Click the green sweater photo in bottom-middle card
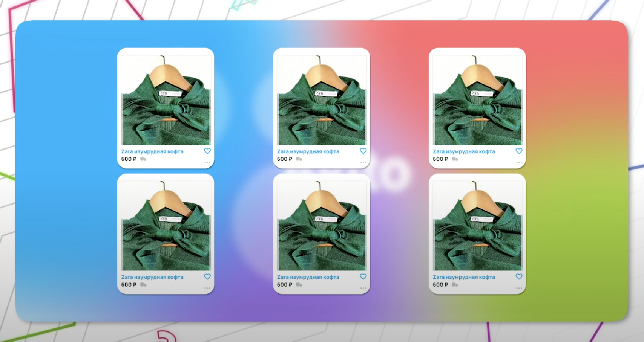The width and height of the screenshot is (644, 342). pyautogui.click(x=322, y=226)
